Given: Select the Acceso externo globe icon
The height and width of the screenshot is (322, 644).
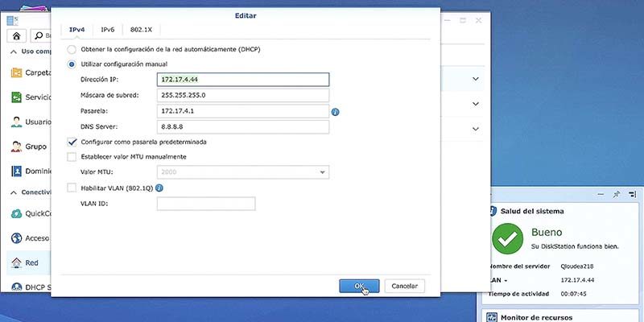Looking at the screenshot, I should click(x=16, y=238).
